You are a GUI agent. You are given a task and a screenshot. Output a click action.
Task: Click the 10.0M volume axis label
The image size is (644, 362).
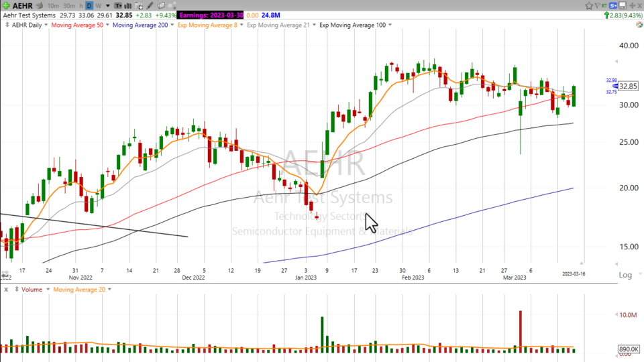click(628, 315)
